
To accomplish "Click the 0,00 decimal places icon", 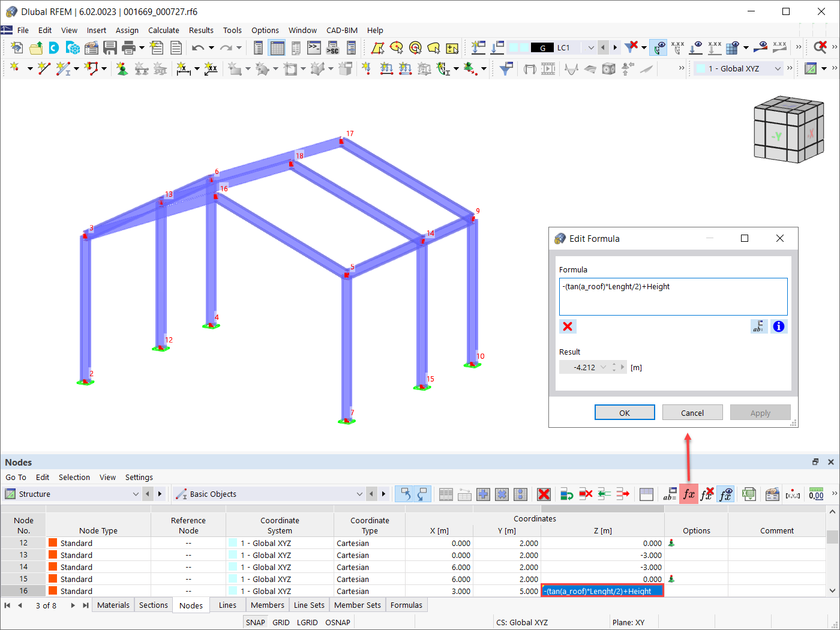I will (816, 494).
